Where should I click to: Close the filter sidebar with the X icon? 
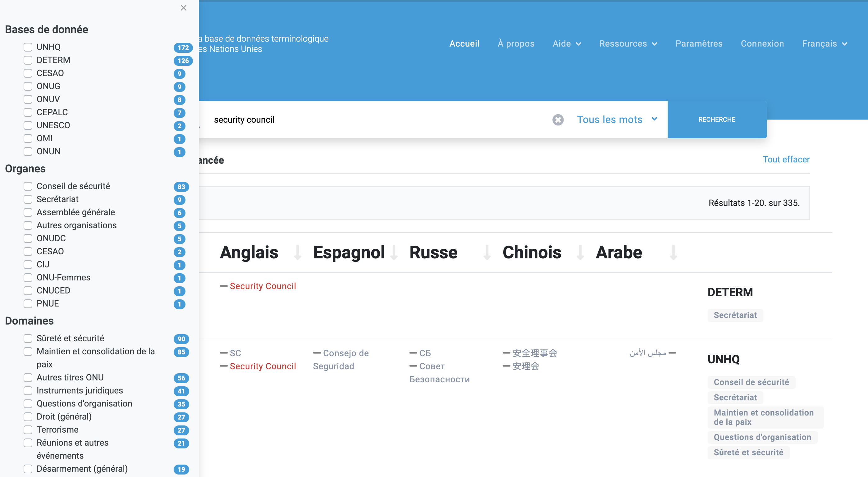click(x=183, y=8)
